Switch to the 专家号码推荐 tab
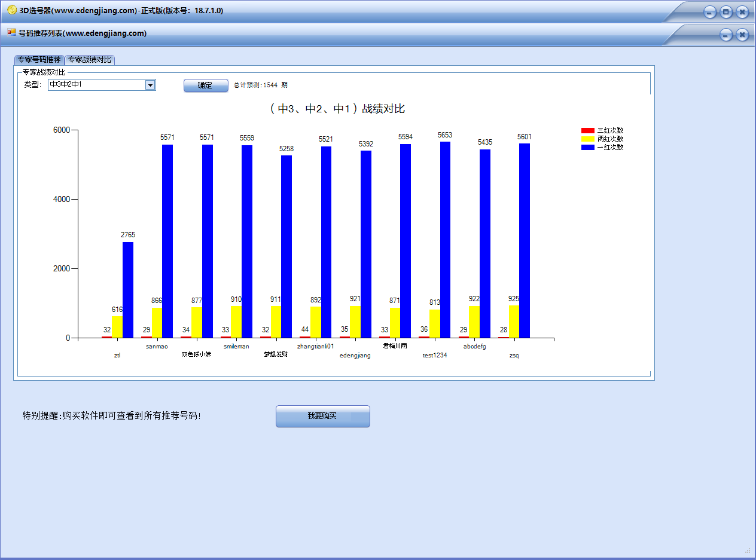 pos(39,60)
